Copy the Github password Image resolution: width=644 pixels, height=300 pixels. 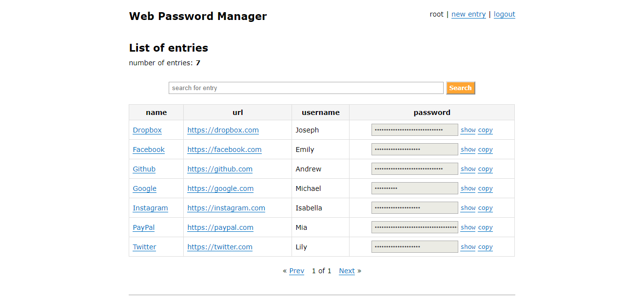coord(486,169)
